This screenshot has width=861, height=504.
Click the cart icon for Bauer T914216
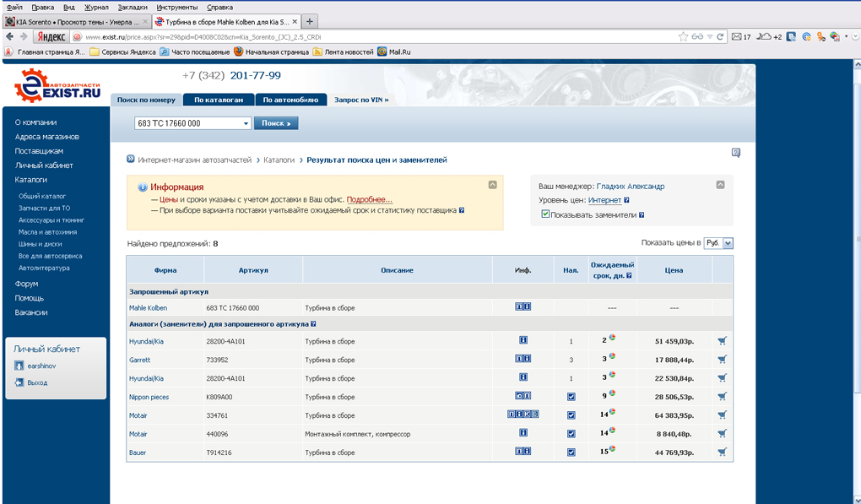pos(722,453)
